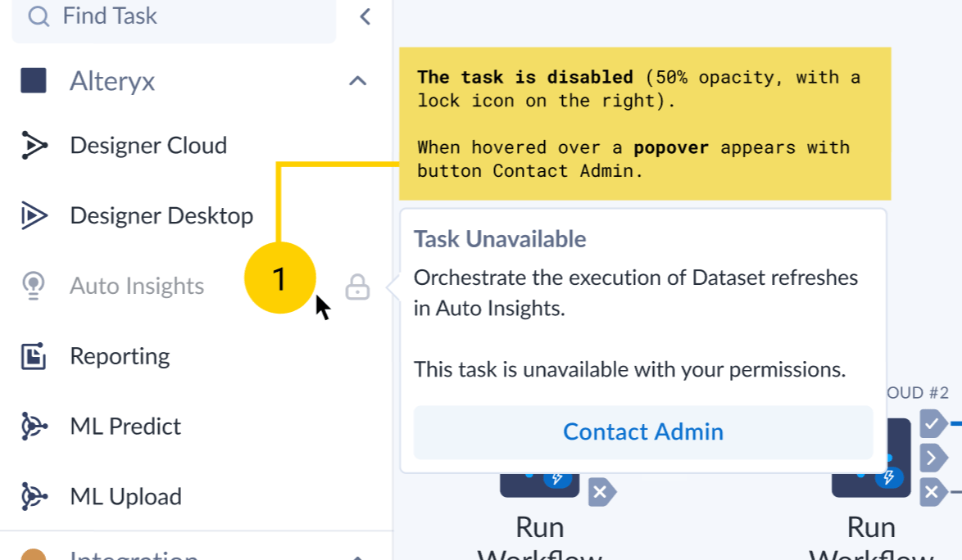Click the Alteryx dark square category icon
This screenshot has height=560, width=962.
click(x=34, y=81)
